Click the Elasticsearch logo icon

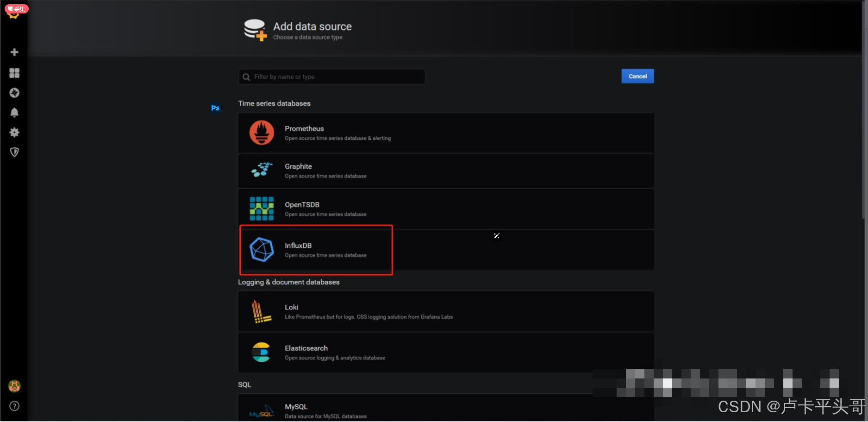[261, 352]
